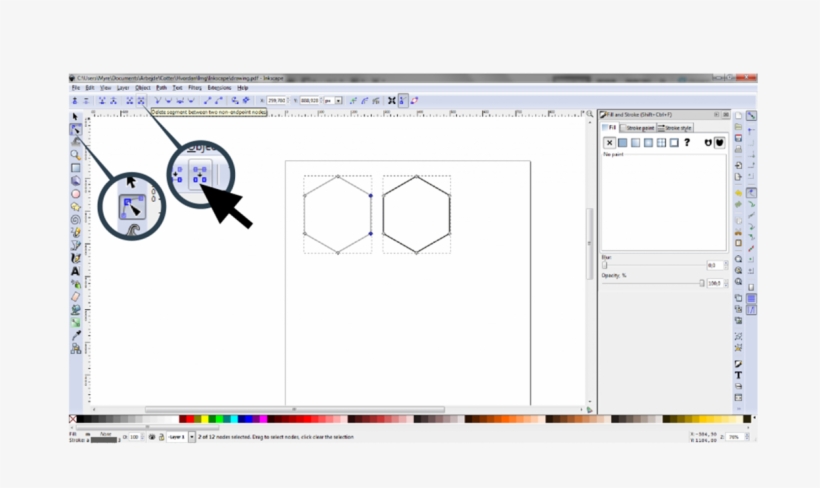Click the Opacity percent value field
The width and height of the screenshot is (820, 488).
[714, 283]
